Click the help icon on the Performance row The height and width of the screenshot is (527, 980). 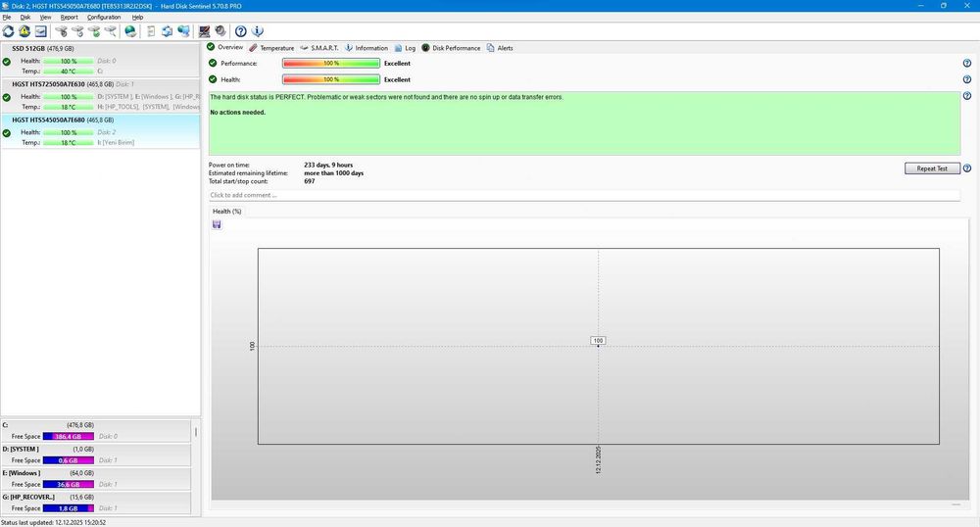point(967,63)
